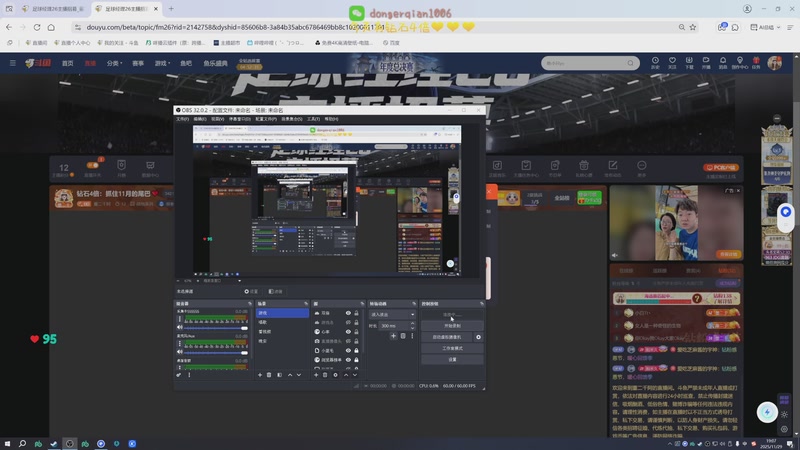Pop out the scenes dock
The image size is (800, 450).
point(306,304)
